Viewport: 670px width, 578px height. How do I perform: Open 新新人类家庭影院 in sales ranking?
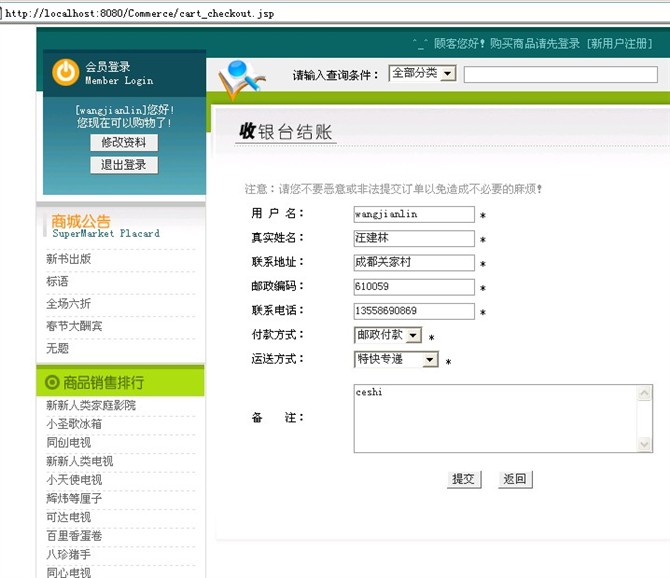91,405
